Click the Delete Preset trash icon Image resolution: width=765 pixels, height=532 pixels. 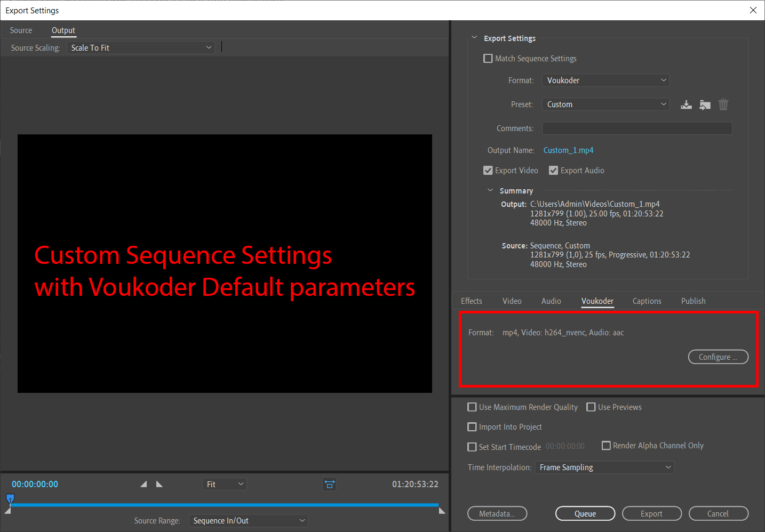[x=723, y=104]
